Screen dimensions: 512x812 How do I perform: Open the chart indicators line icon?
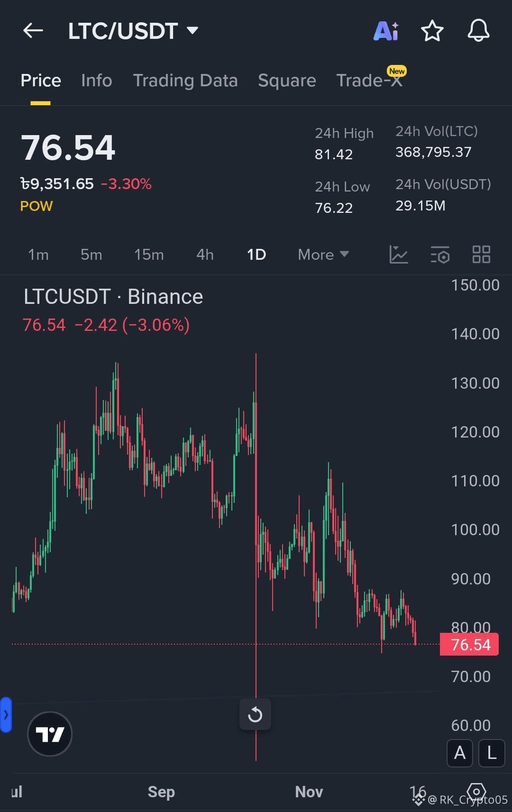[x=398, y=255]
